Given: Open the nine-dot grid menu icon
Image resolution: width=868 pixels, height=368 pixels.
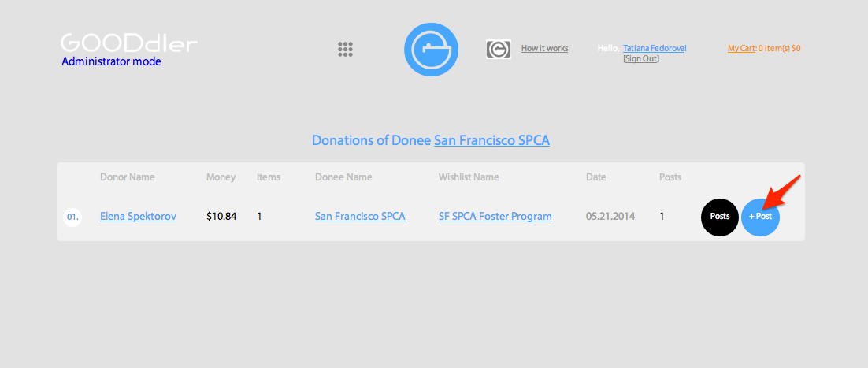Looking at the screenshot, I should (346, 50).
